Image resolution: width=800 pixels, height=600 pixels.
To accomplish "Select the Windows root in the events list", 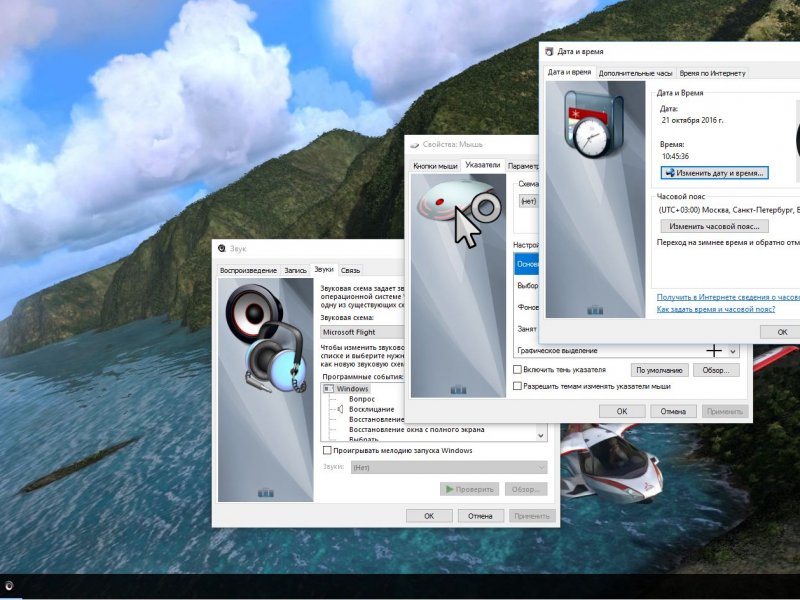I will coord(353,389).
